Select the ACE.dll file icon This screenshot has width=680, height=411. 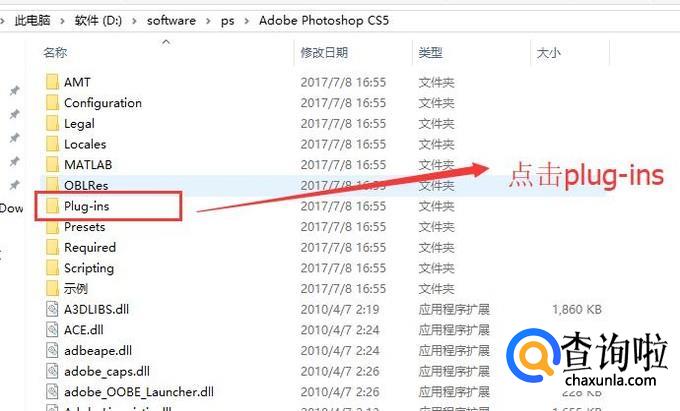(52, 329)
